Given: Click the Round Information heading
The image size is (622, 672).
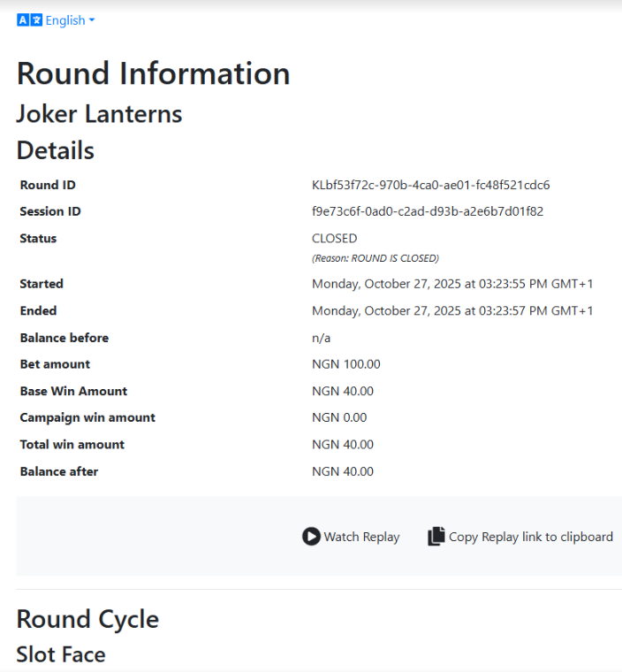Looking at the screenshot, I should coord(153,73).
